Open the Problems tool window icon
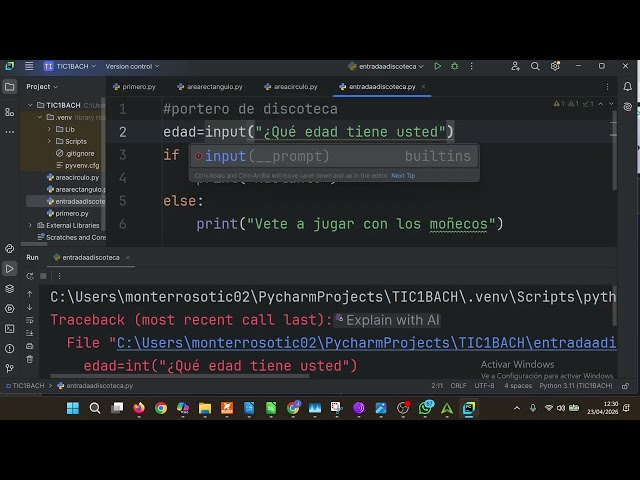Viewport: 640px width, 480px height. 9,349
